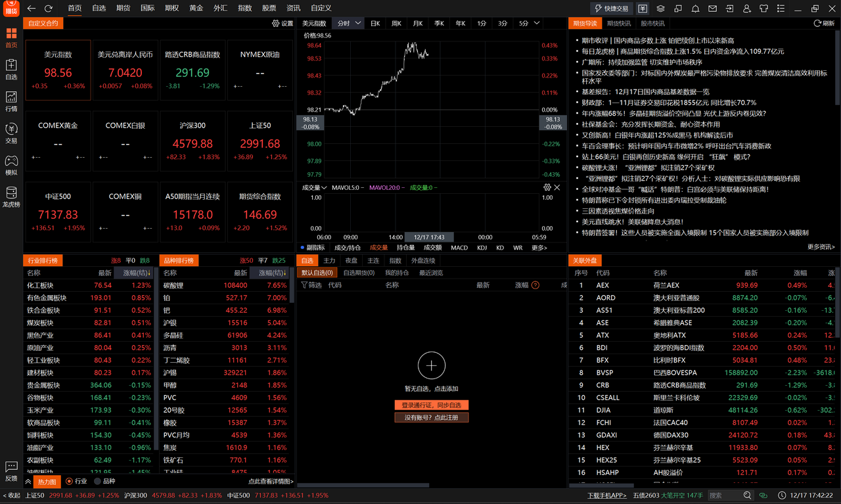
Task: Click 登录通行证,同步自选 button
Action: coord(432,405)
